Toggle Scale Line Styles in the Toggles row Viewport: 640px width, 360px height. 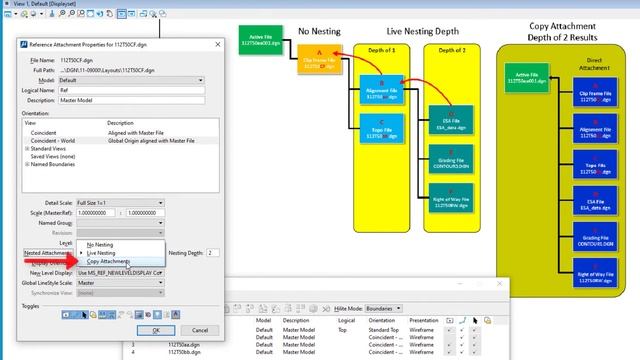pyautogui.click(x=111, y=315)
